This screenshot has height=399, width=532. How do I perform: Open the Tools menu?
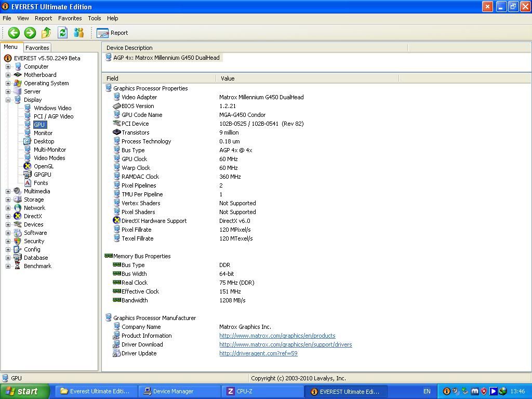[x=95, y=18]
